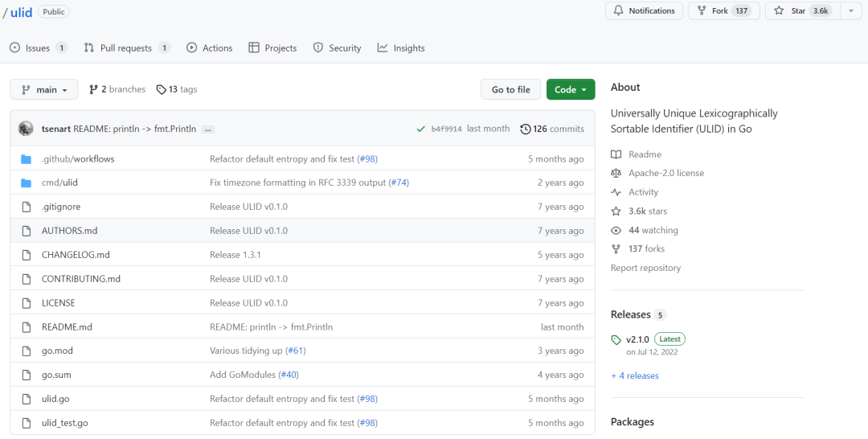Open the Security tab

coord(337,48)
